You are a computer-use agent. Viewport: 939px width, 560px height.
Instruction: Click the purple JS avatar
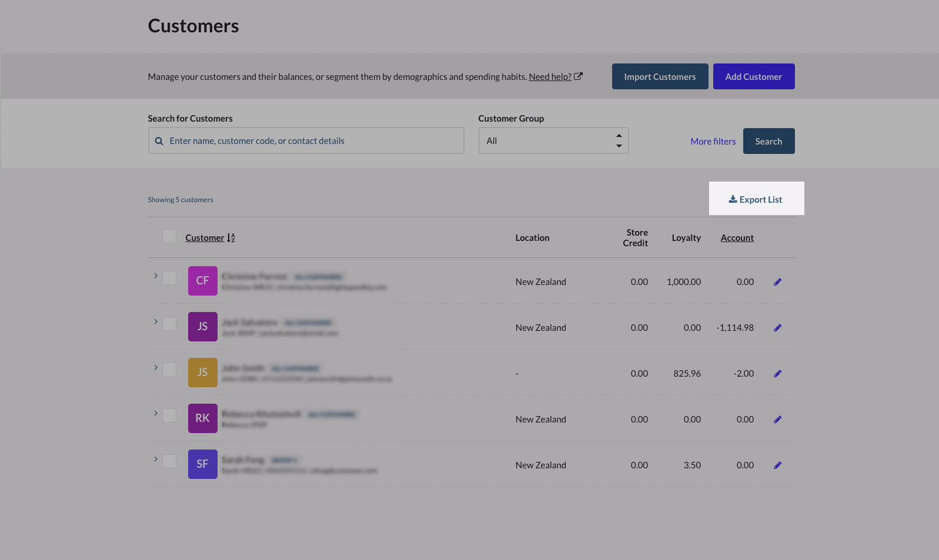pyautogui.click(x=203, y=327)
